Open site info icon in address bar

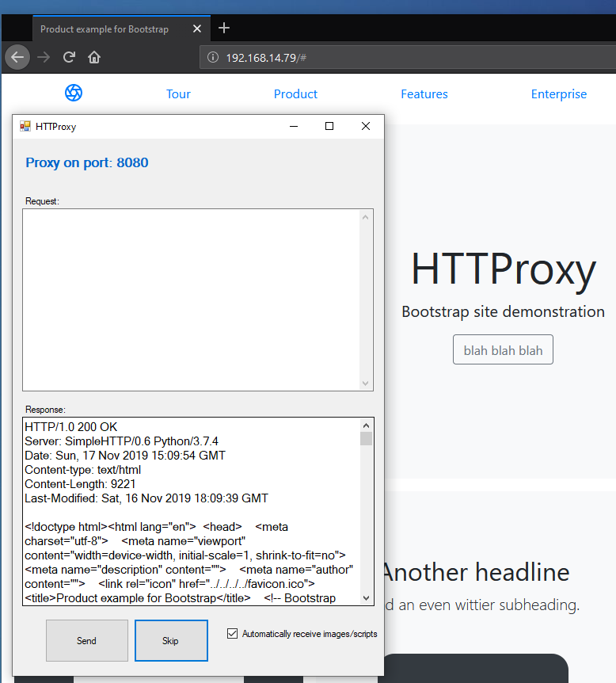[x=213, y=57]
